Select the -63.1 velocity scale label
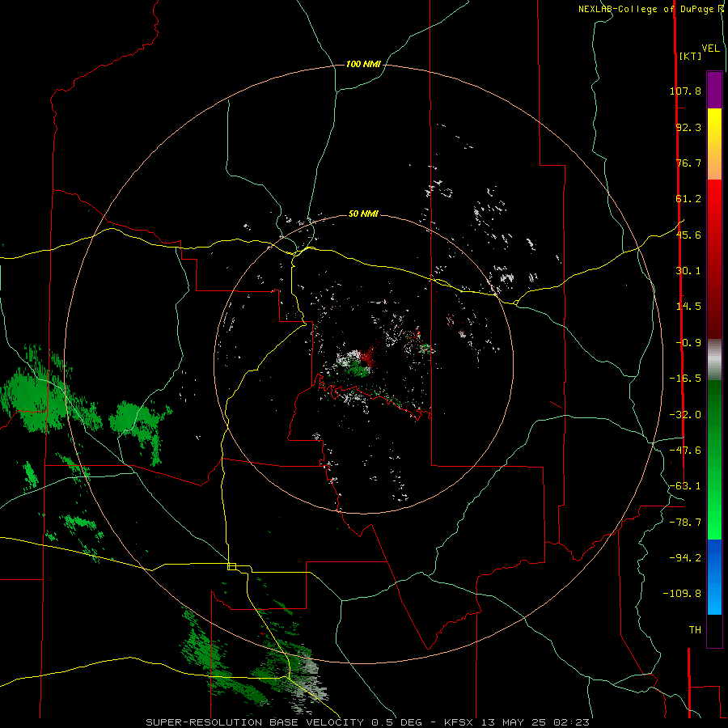The width and height of the screenshot is (728, 728). click(685, 486)
